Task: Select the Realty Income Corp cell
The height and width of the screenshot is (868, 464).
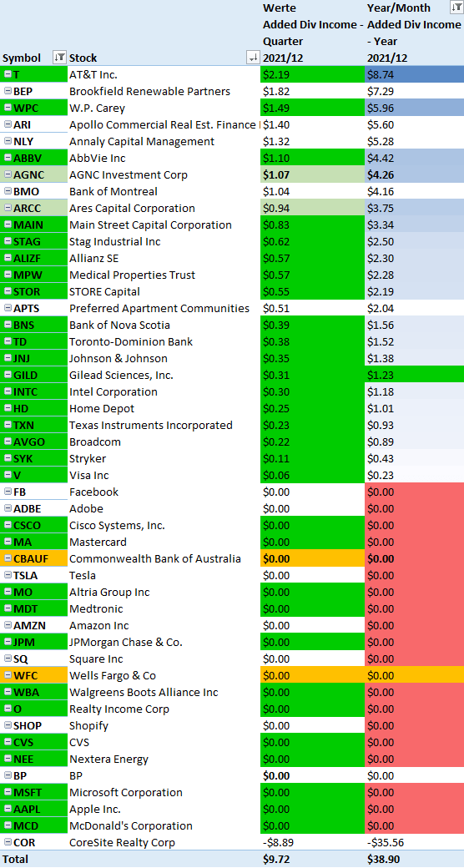Action: (x=164, y=709)
